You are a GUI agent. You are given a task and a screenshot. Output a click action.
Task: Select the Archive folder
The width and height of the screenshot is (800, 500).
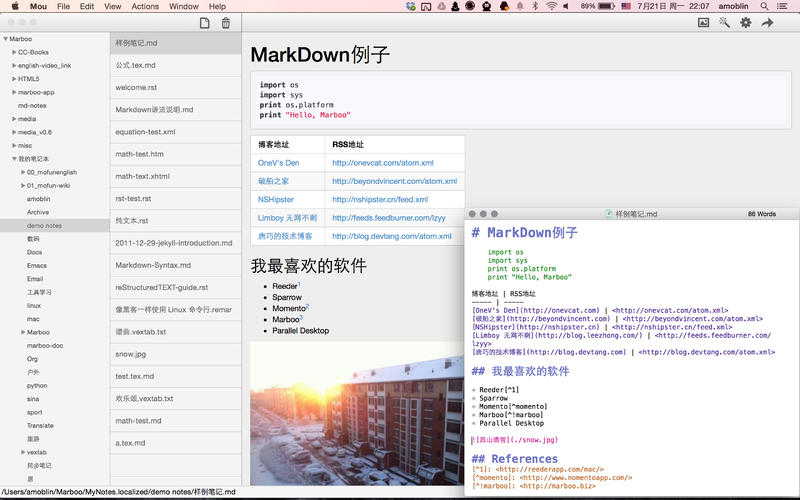pos(38,212)
